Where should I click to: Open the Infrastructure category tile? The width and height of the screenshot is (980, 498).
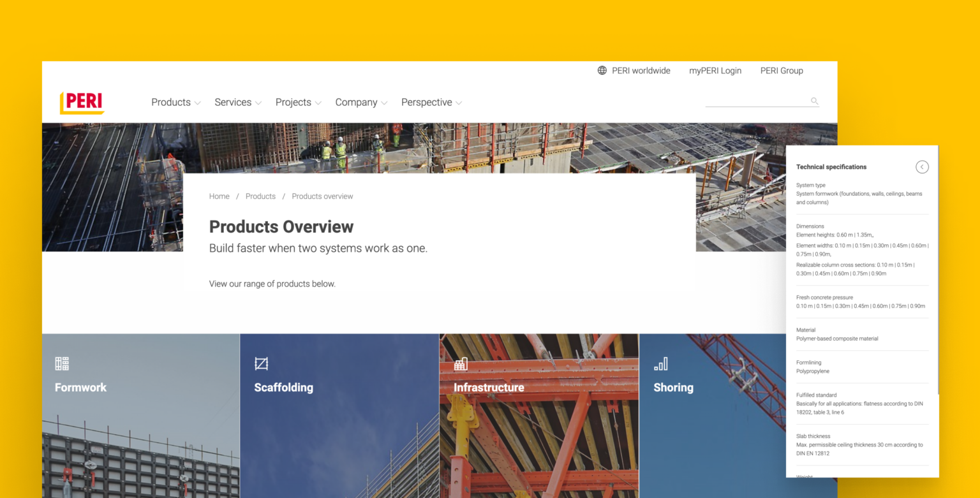point(539,416)
